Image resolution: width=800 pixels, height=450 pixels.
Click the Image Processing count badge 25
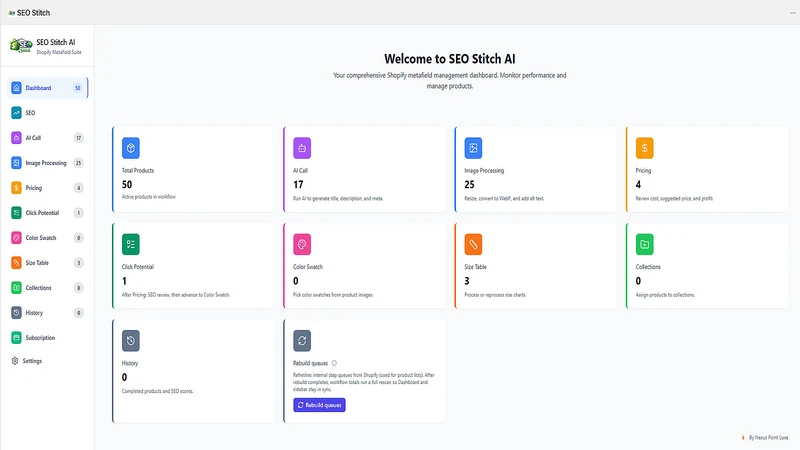79,163
